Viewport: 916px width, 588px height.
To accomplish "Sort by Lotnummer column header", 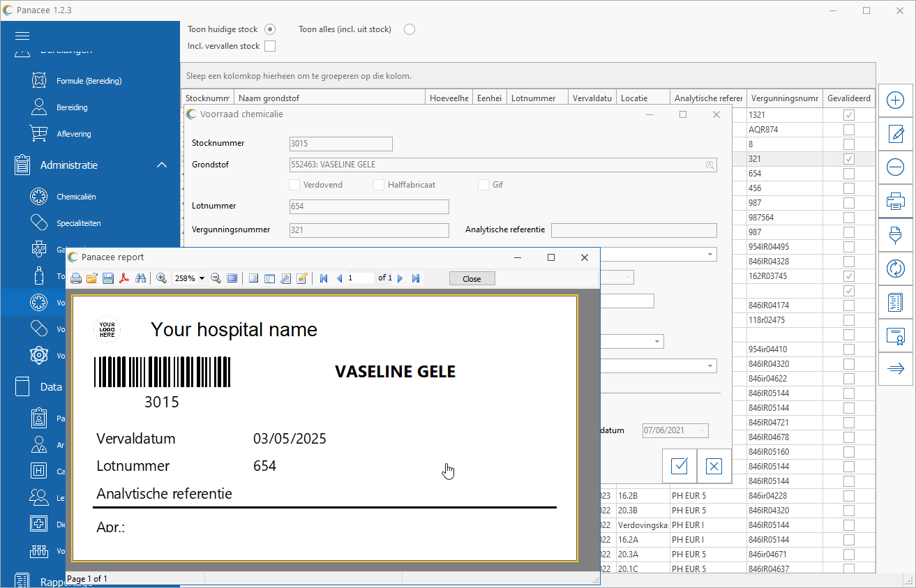I will tap(537, 98).
